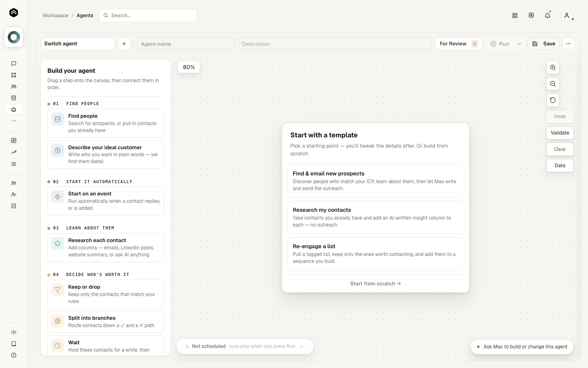588x368 pixels.
Task: Open the gauge dashboard icon in sidebar
Action: pos(13,164)
